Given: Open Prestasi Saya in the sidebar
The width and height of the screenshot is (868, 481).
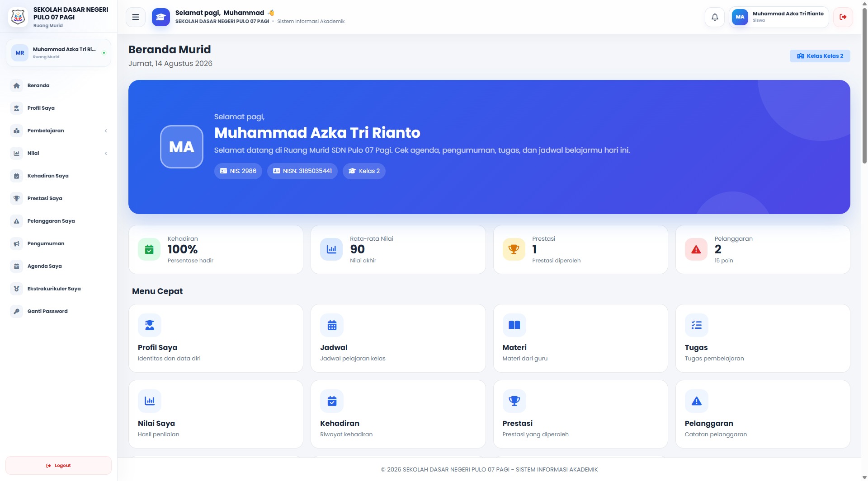Looking at the screenshot, I should coord(58,198).
